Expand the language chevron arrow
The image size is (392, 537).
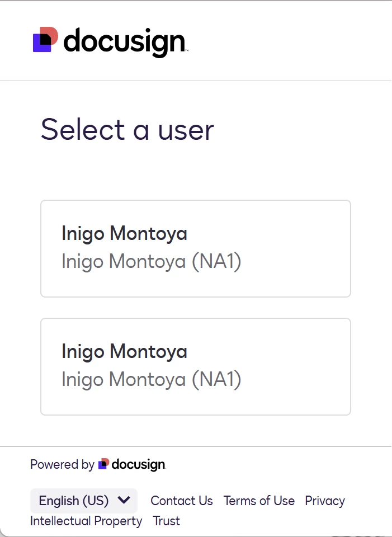[124, 500]
